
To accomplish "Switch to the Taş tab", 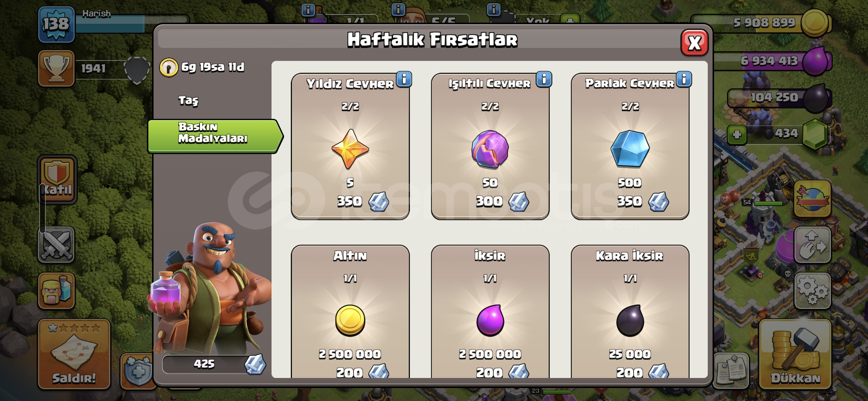I will (188, 100).
